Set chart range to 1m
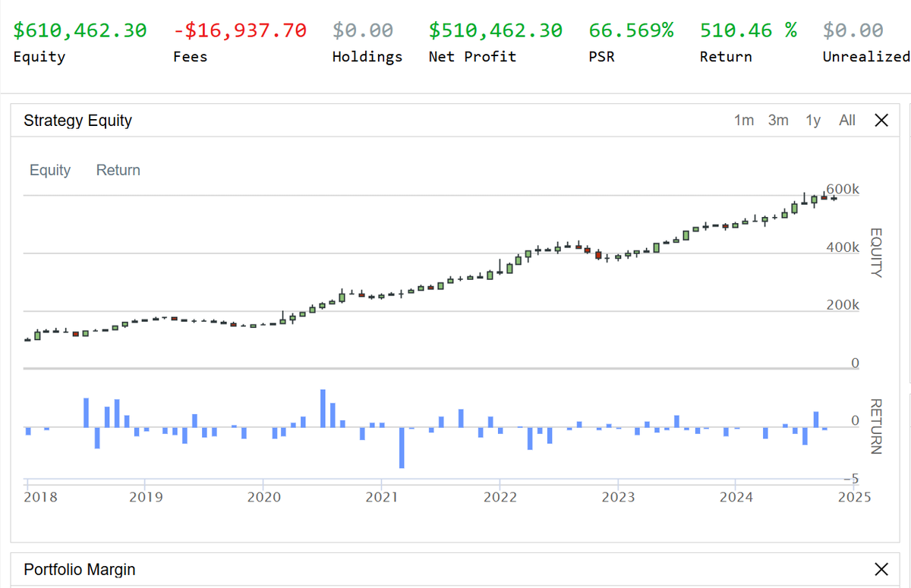911x588 pixels. pyautogui.click(x=744, y=120)
